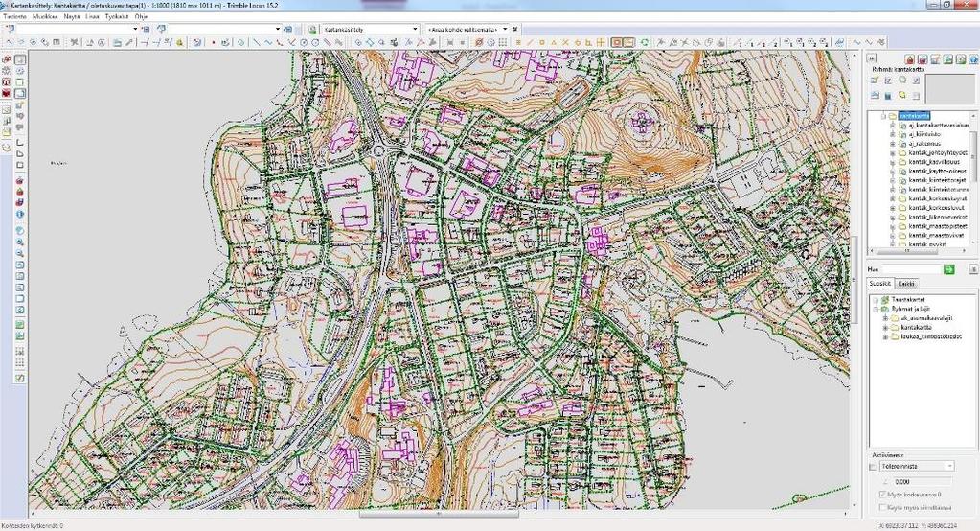This screenshot has height=531, width=980.
Task: Click the Hae search input field
Action: coord(912,269)
